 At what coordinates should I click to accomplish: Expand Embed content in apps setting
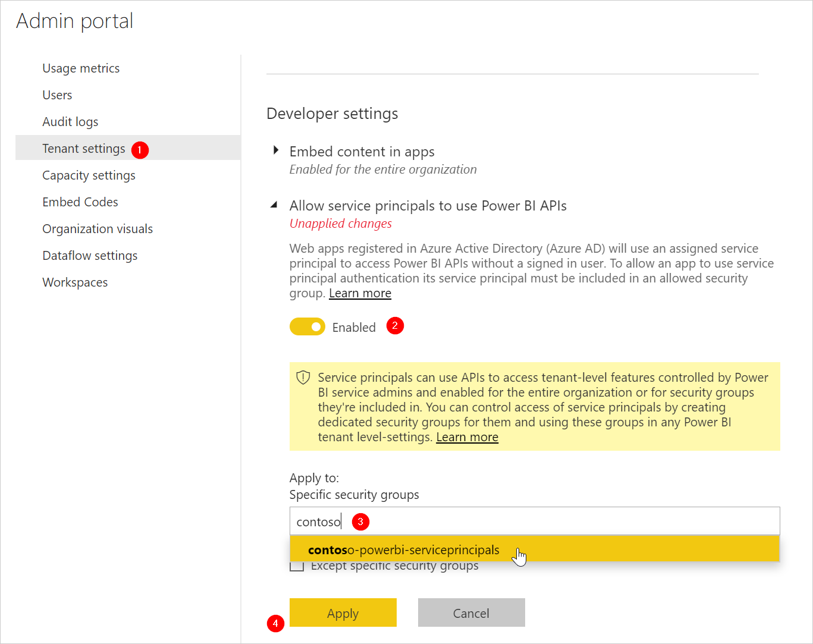pos(275,150)
